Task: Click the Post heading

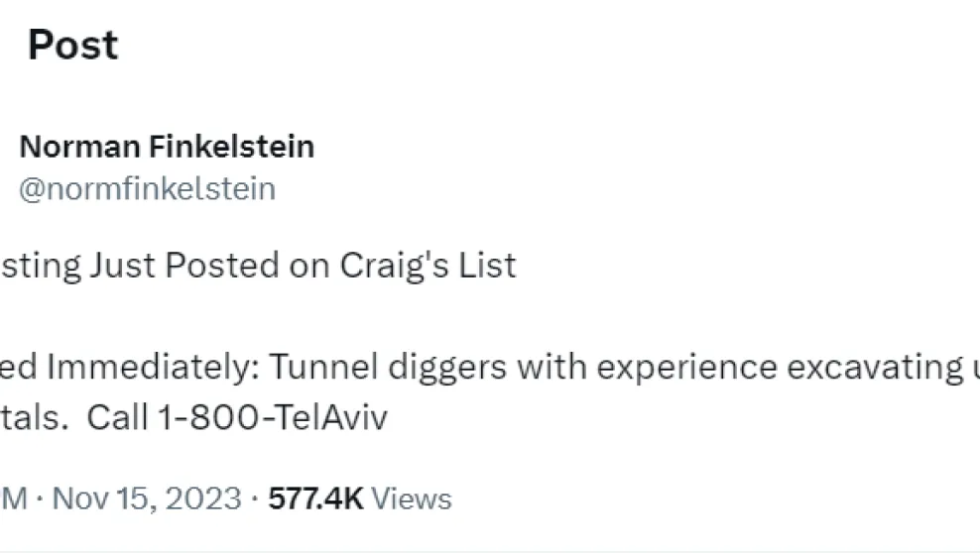Action: coord(72,46)
